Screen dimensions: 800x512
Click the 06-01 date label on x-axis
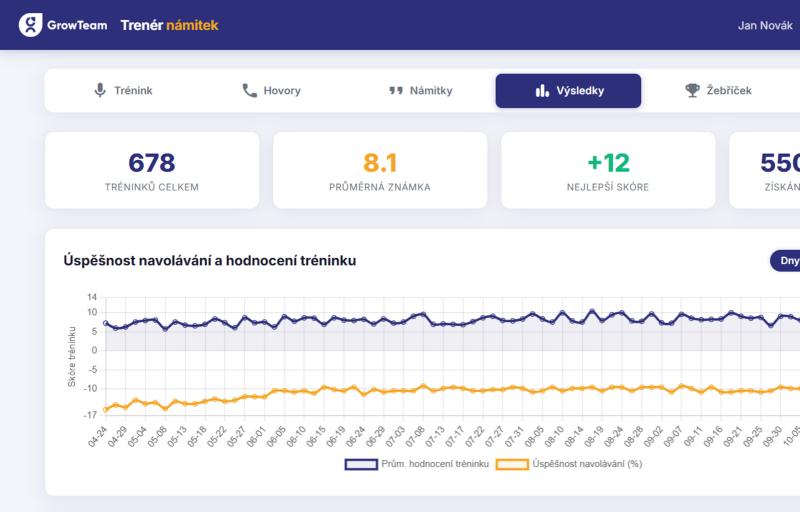(x=257, y=437)
